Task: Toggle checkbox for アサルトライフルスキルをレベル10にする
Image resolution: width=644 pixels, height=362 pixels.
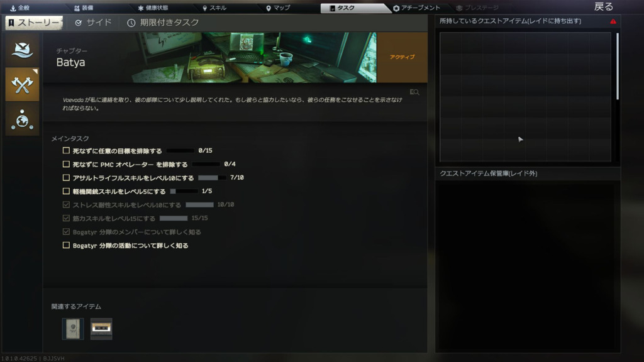Action: click(66, 178)
